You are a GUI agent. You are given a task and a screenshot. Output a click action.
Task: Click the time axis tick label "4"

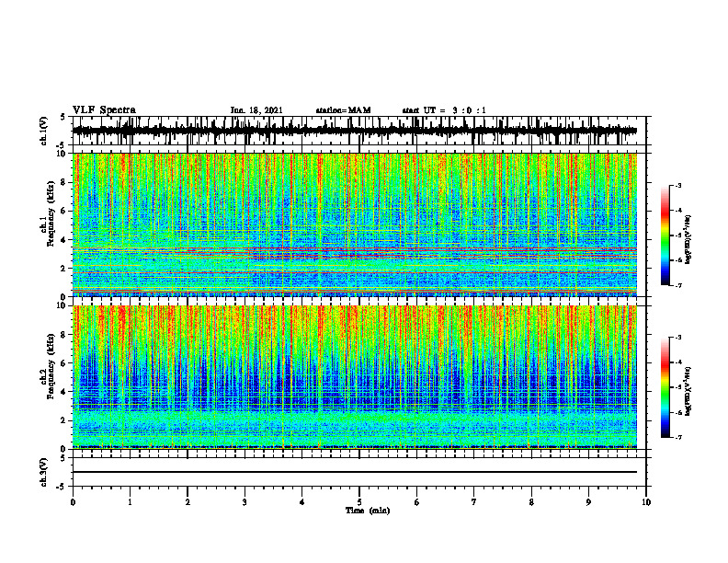click(x=302, y=502)
